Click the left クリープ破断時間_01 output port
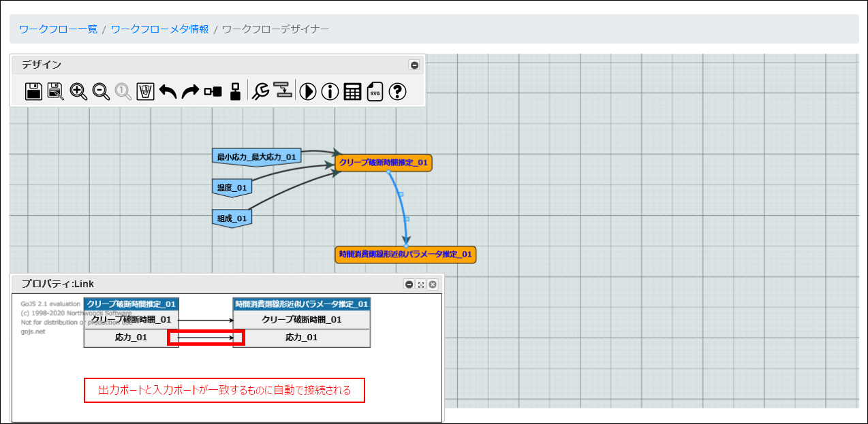Viewport: 868px width, 424px height. pos(131,320)
